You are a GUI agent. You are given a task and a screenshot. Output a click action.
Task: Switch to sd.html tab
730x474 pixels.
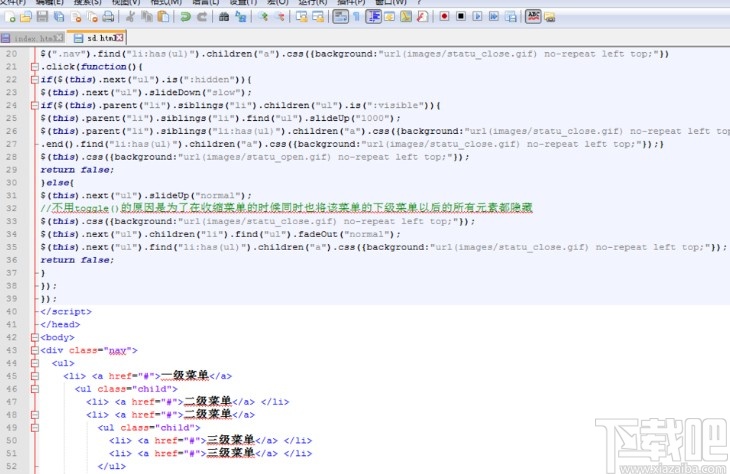tap(97, 38)
